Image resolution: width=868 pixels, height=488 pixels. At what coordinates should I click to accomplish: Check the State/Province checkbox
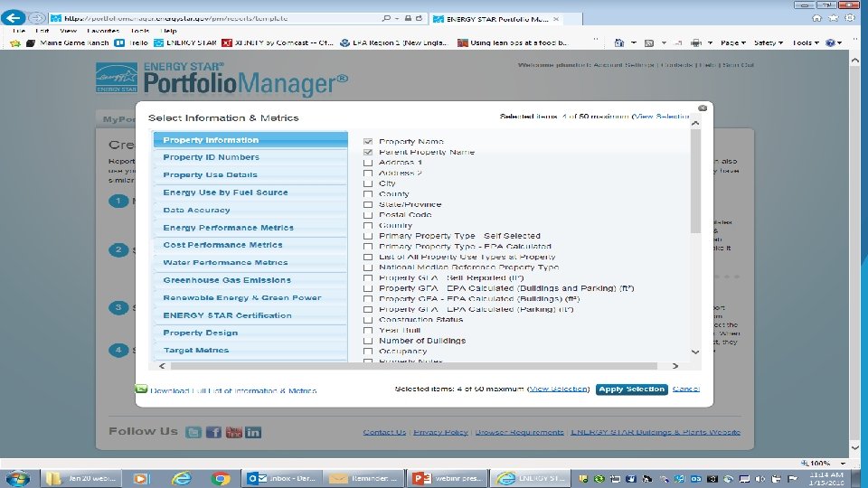click(x=368, y=205)
